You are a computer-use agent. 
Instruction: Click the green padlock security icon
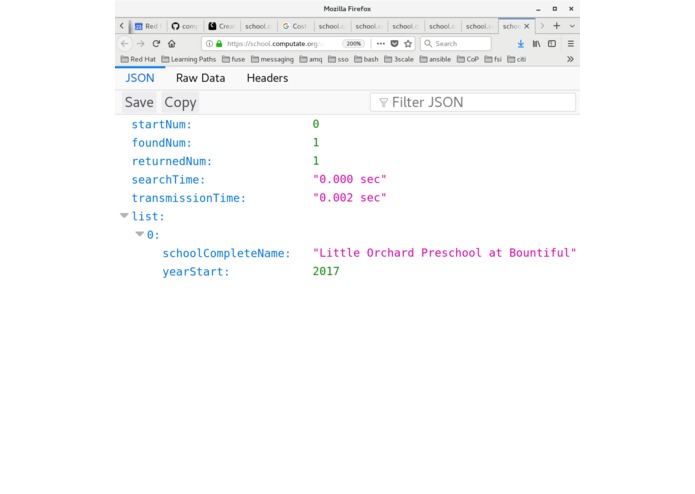point(219,43)
